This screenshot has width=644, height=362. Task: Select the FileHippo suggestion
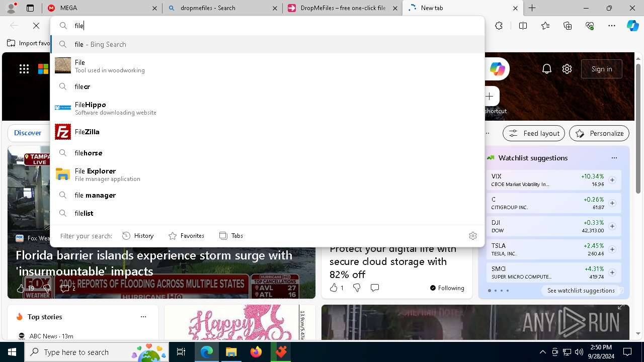pos(267,108)
